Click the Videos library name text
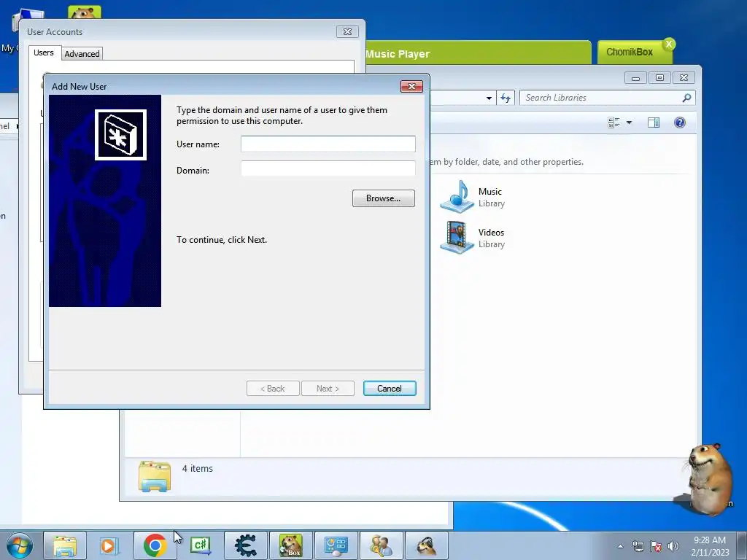Screen dimensions: 747x560 pos(491,233)
